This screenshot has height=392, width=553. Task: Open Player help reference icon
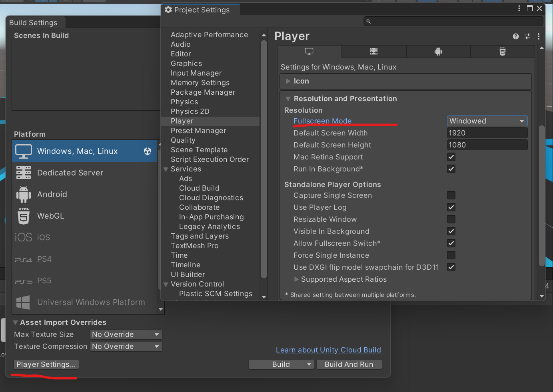point(516,36)
